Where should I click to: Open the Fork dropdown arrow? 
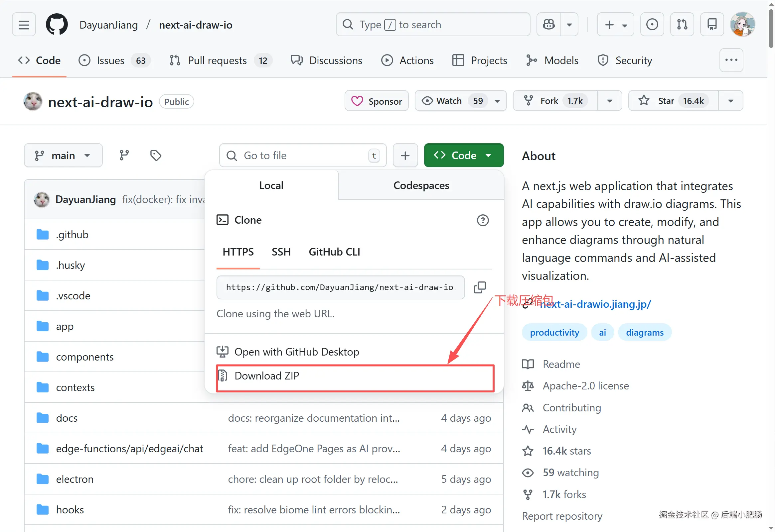tap(609, 101)
